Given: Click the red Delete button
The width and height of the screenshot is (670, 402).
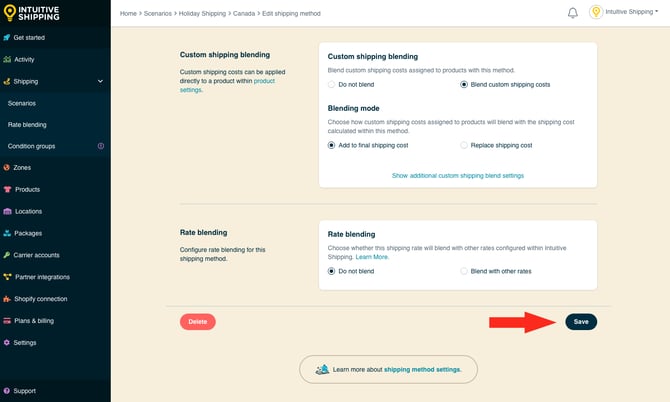Looking at the screenshot, I should pyautogui.click(x=197, y=321).
